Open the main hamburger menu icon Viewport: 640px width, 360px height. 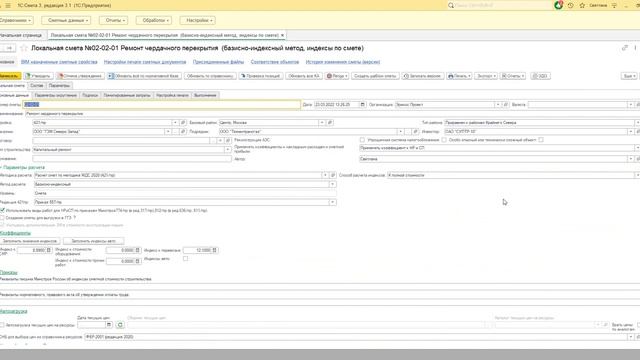pyautogui.click(x=8, y=5)
